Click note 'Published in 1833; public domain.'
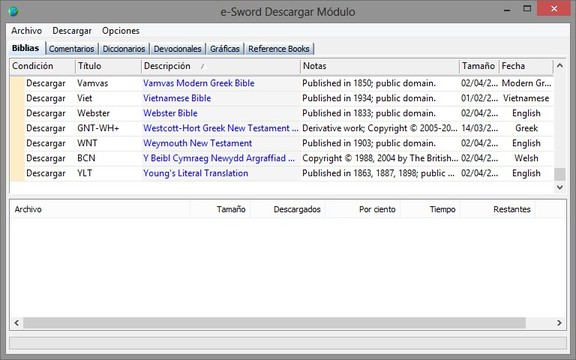 [x=369, y=114]
